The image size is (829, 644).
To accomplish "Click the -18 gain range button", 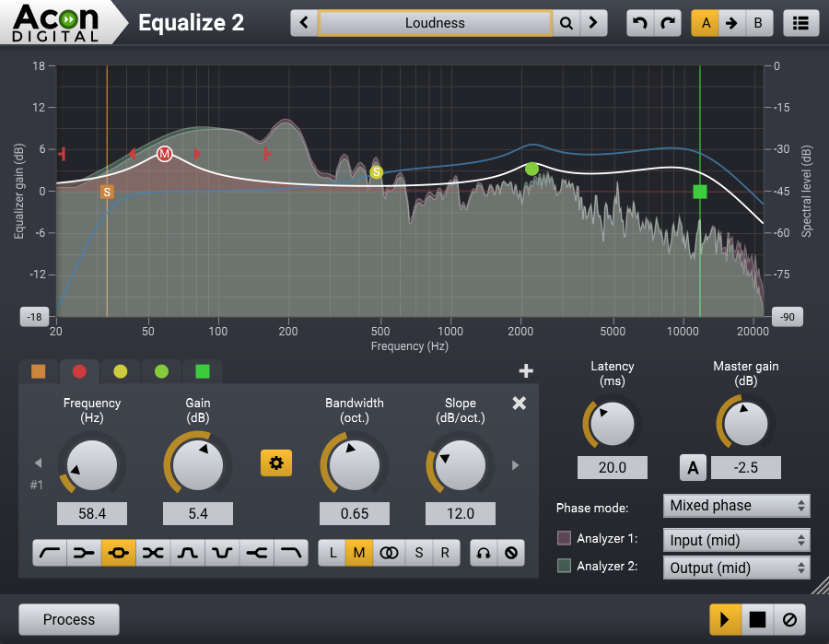I will [34, 317].
